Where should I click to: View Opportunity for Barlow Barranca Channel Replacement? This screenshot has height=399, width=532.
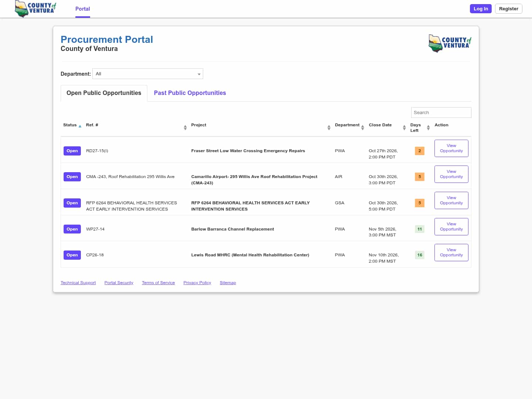[x=451, y=226]
